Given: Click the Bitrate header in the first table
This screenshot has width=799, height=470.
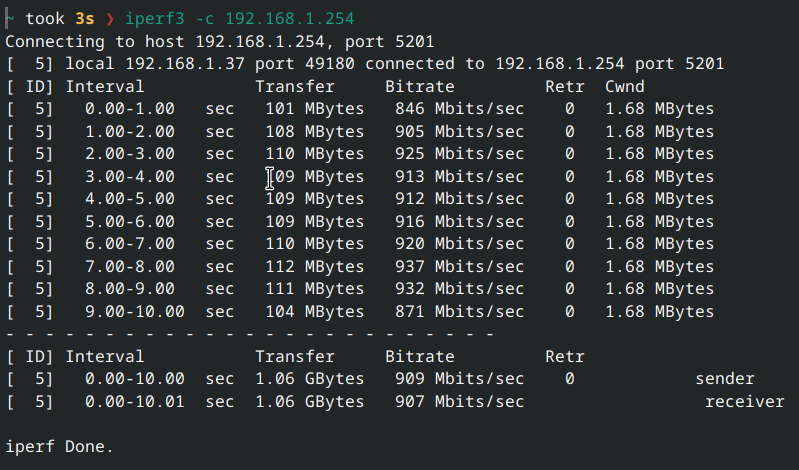Looking at the screenshot, I should [419, 87].
